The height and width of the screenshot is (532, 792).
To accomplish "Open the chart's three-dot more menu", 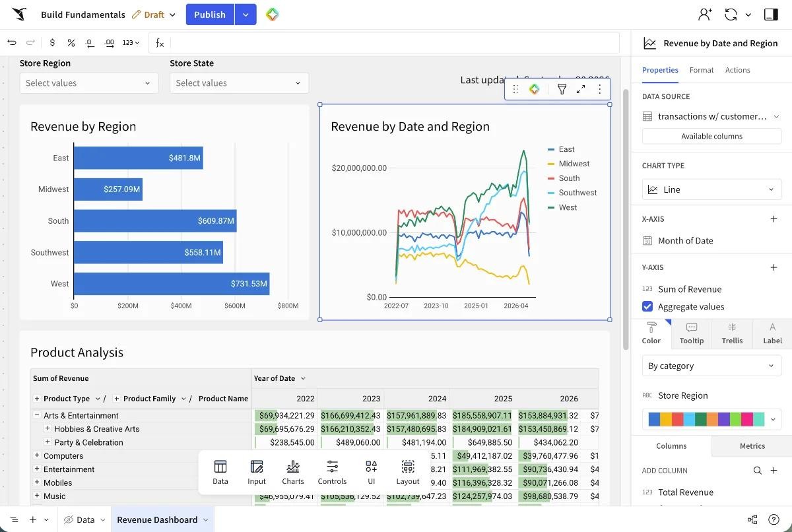I will click(x=599, y=89).
